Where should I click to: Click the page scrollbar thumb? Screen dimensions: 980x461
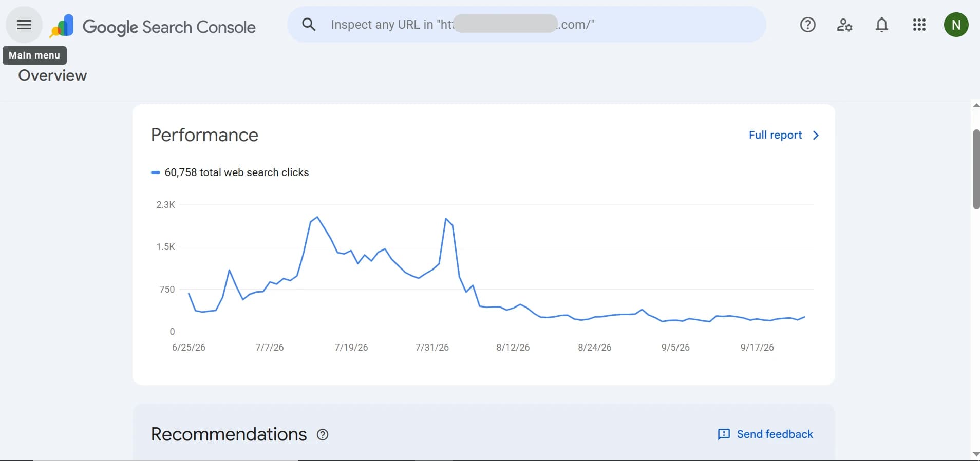pos(976,169)
